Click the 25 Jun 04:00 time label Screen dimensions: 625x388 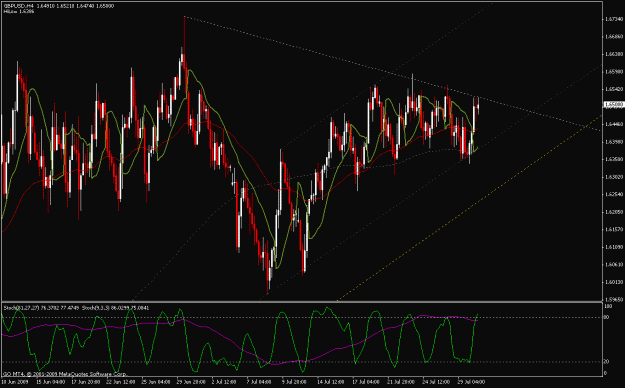click(x=155, y=382)
